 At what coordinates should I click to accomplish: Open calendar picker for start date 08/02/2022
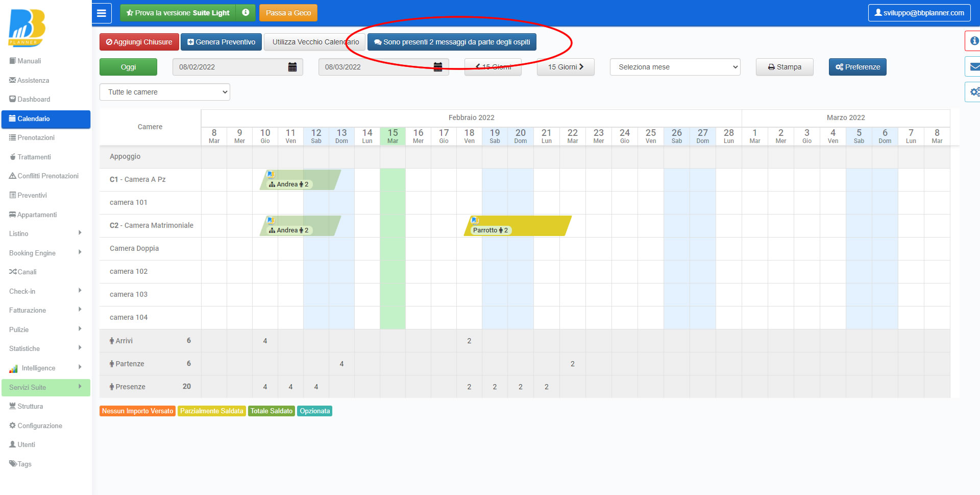coord(292,67)
